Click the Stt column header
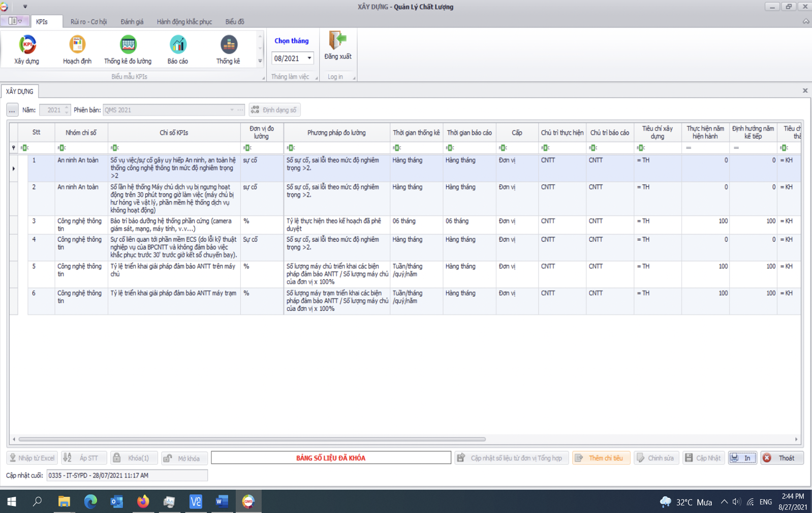Viewport: 812px width, 513px height. point(36,133)
